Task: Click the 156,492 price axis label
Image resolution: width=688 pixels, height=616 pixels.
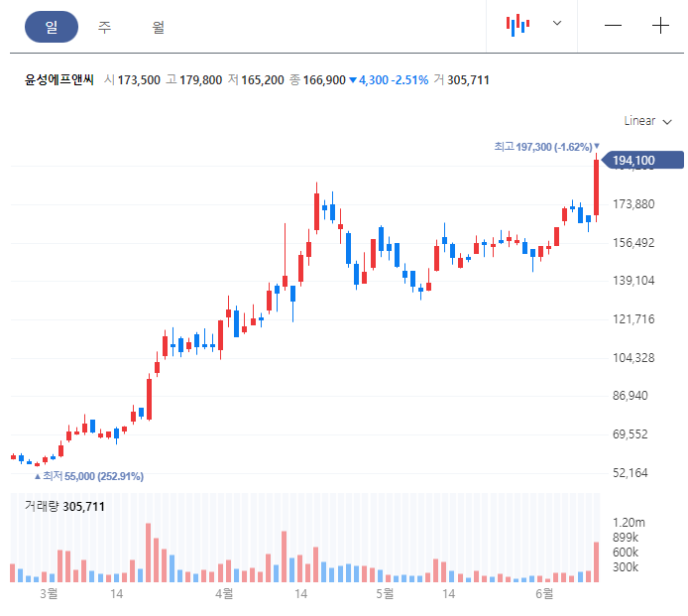Action: click(633, 243)
